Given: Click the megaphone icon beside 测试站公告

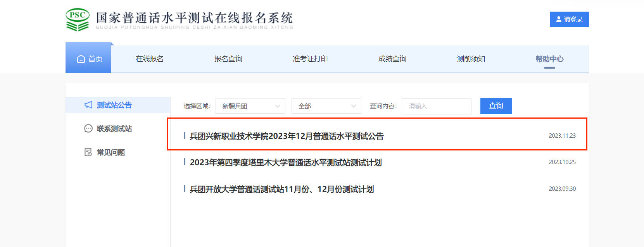Looking at the screenshot, I should 88,105.
